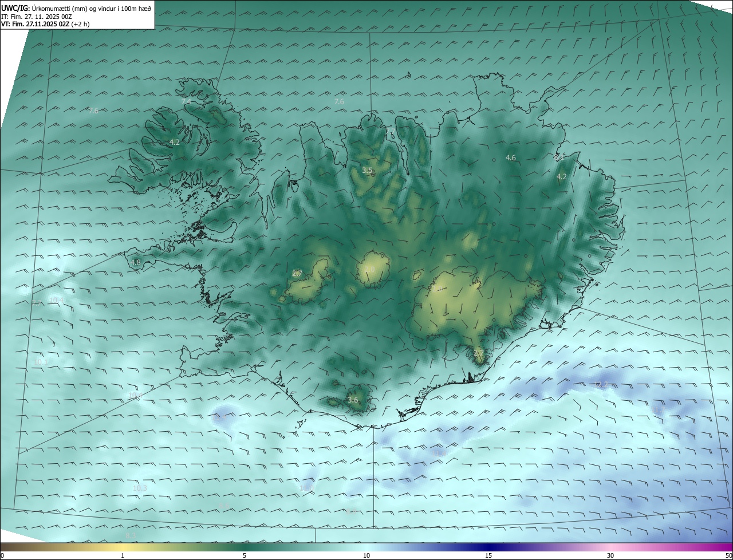Viewport: 733px width, 560px height.
Task: Click the 3.5 value label on the map
Action: 367,170
